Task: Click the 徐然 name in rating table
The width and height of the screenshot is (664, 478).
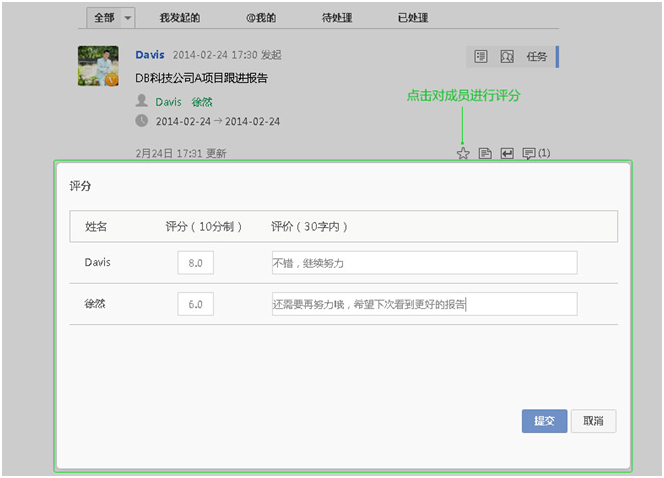Action: coord(95,304)
